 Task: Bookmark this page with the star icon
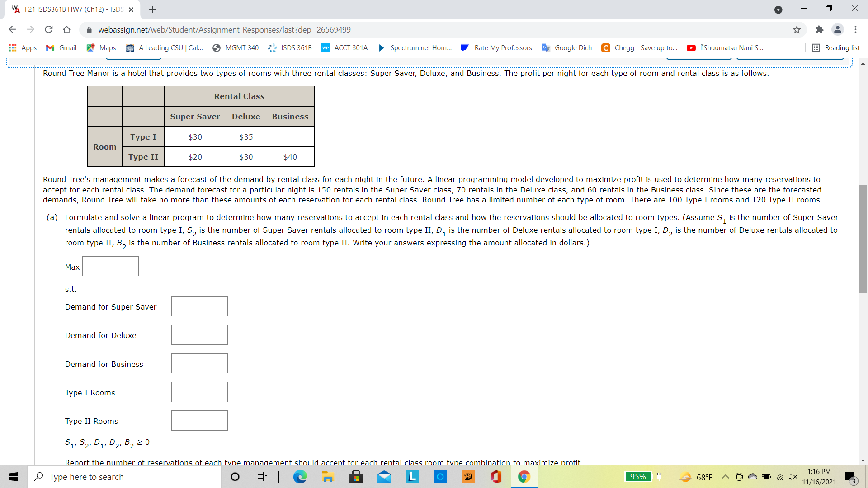point(797,29)
